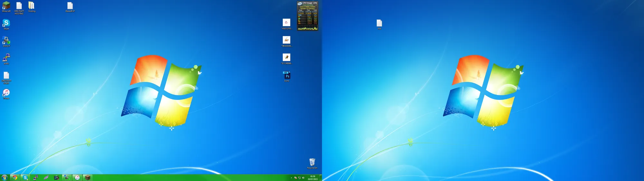Click the CPU usage history graph
Screen dimensions: 644x181
click(x=308, y=28)
